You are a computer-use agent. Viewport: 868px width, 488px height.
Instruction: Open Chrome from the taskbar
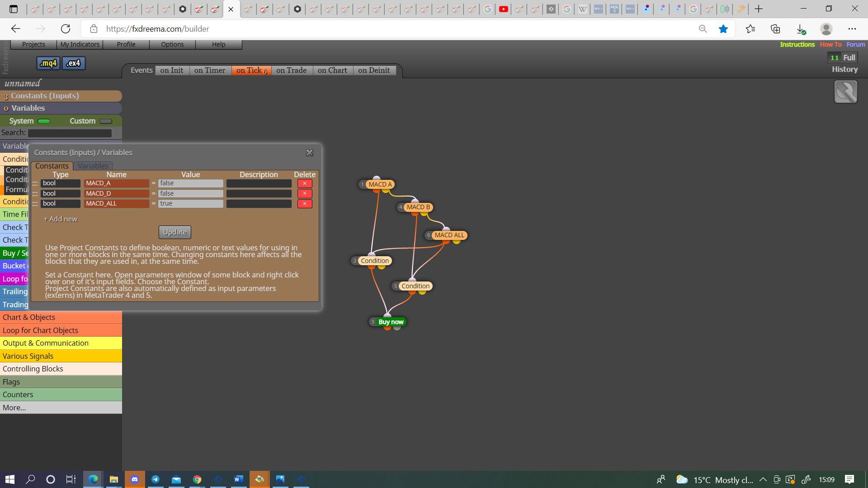(197, 479)
